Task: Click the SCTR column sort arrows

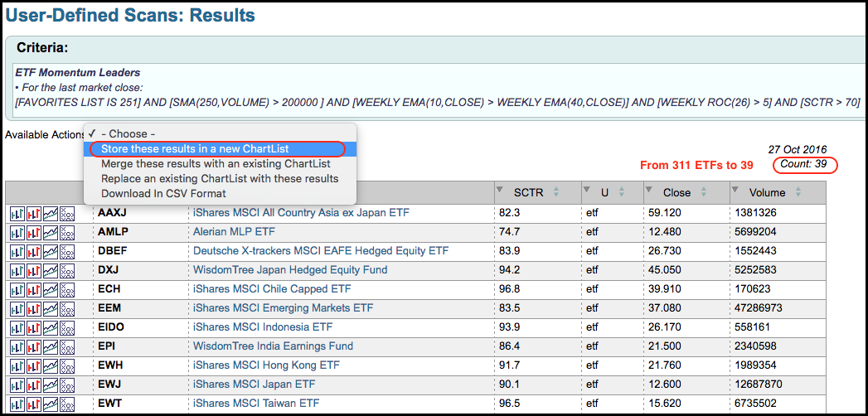Action: tap(555, 192)
